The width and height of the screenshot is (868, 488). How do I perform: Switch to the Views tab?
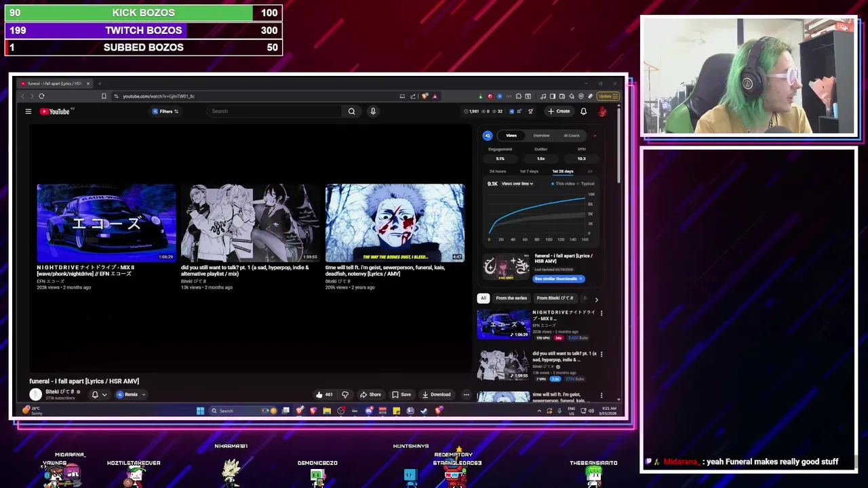511,136
